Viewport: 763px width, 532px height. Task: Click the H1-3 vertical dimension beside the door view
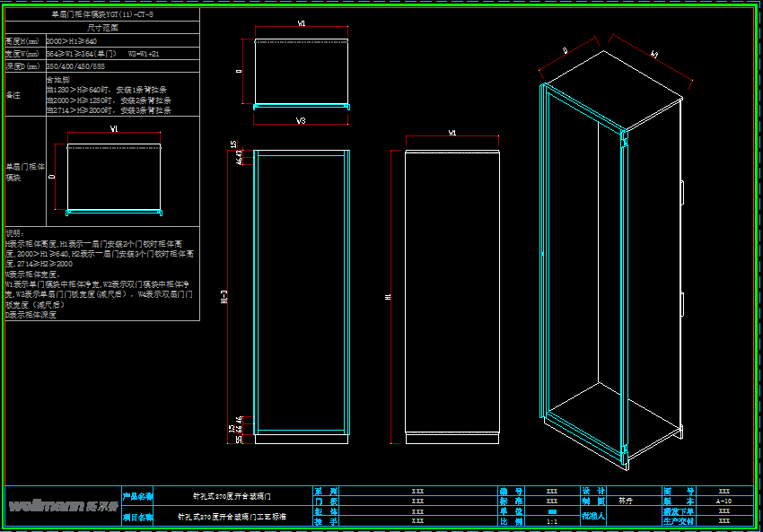[x=224, y=296]
